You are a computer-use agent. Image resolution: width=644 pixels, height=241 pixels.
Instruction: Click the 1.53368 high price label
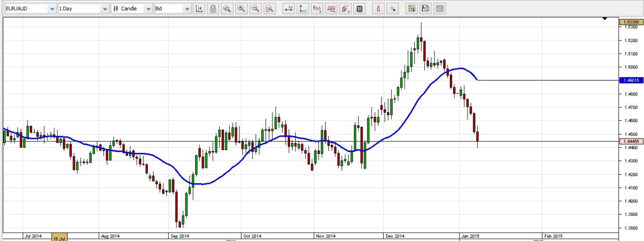(x=631, y=22)
